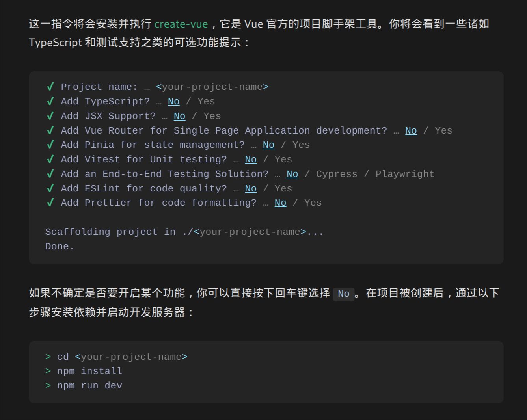Select underlined No for JSX Support
The width and height of the screenshot is (527, 420).
click(179, 116)
